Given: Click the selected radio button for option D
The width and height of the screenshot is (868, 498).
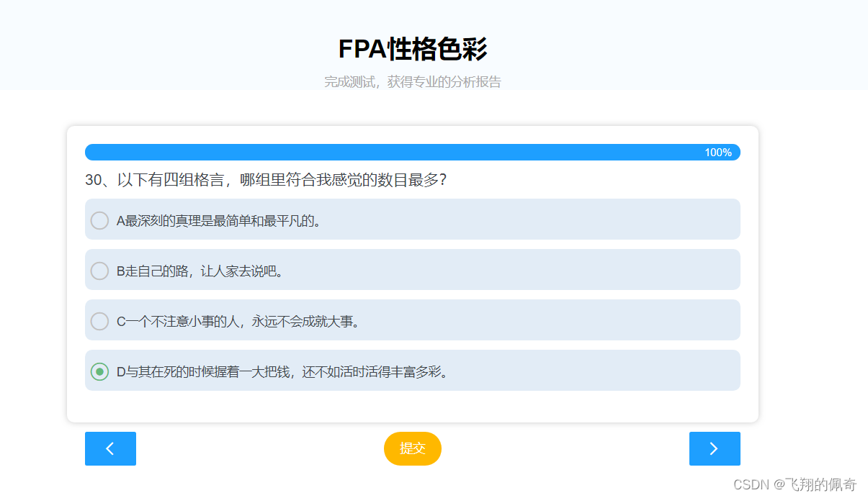Looking at the screenshot, I should (99, 371).
